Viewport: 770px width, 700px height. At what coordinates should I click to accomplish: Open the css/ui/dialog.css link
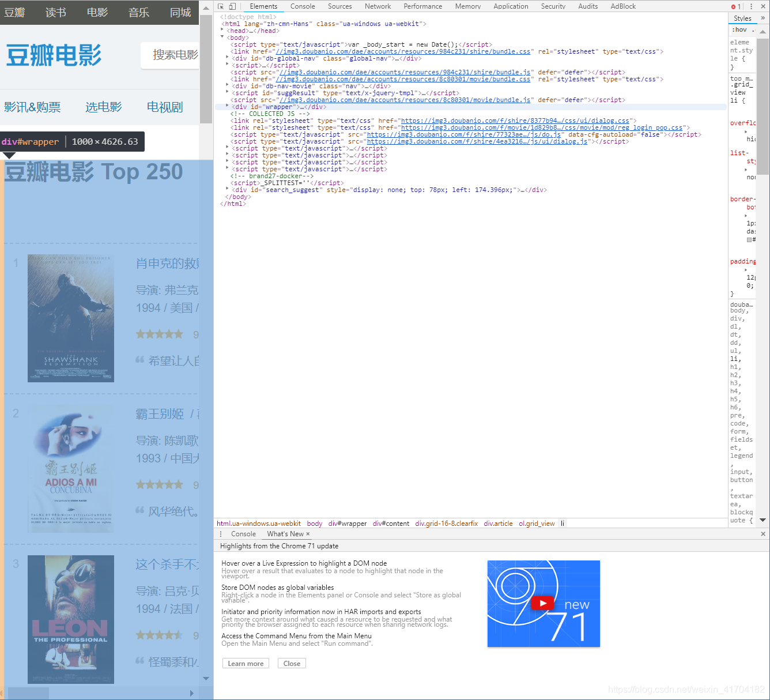point(515,121)
